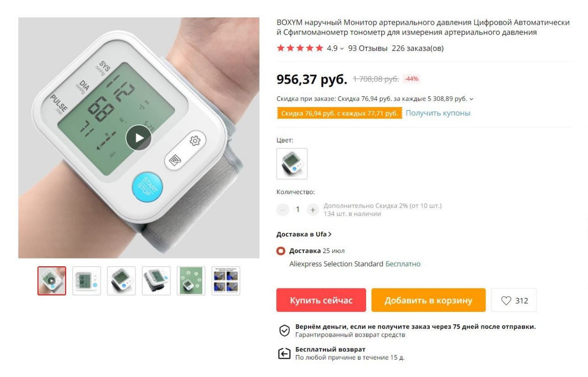Open the last usage-instructions thumbnail
The image size is (588, 377).
click(226, 281)
